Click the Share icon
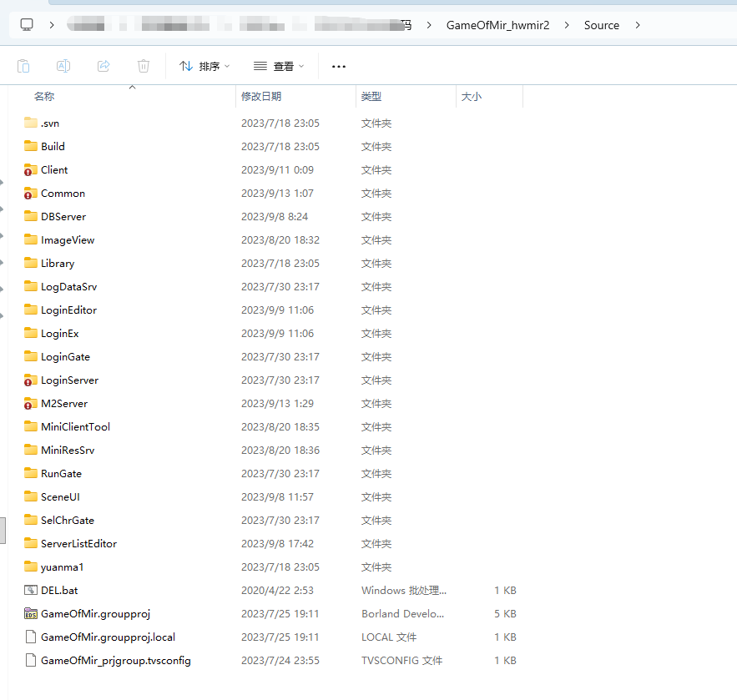Viewport: 737px width, 700px height. [x=103, y=66]
